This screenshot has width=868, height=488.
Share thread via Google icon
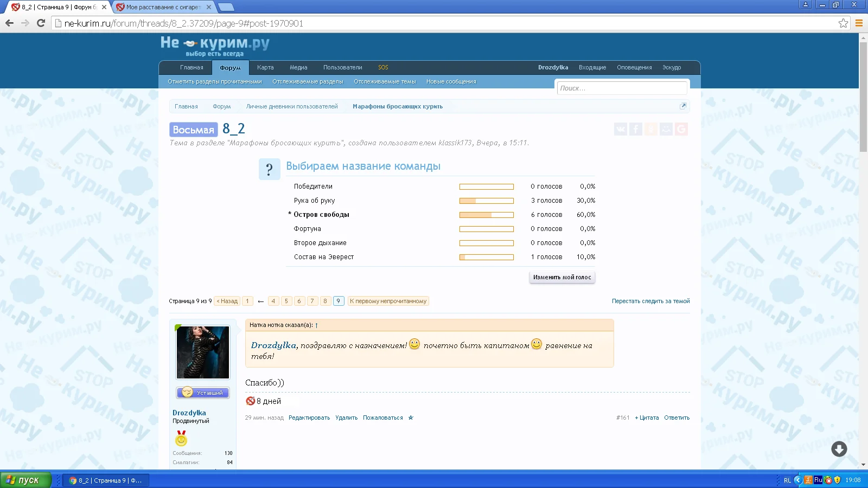click(681, 129)
